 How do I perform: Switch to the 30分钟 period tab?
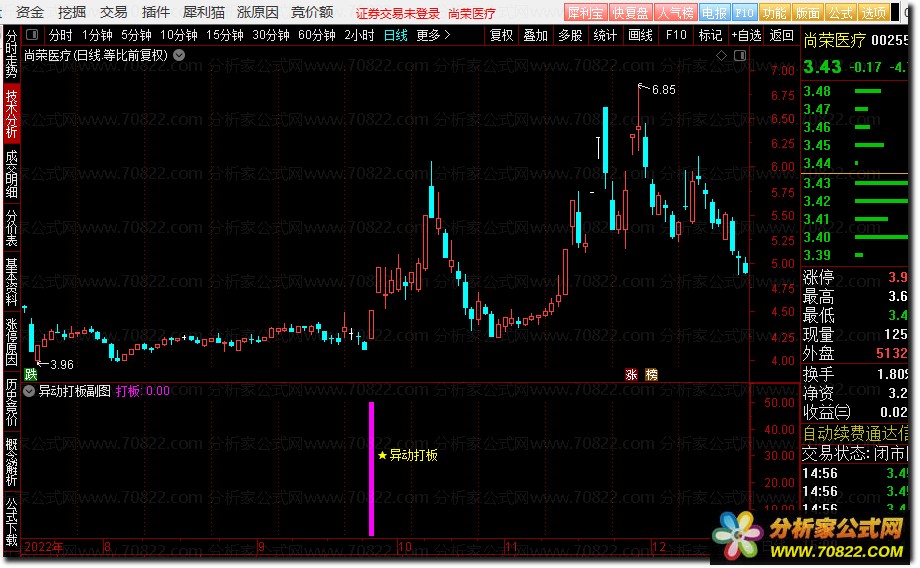click(271, 35)
